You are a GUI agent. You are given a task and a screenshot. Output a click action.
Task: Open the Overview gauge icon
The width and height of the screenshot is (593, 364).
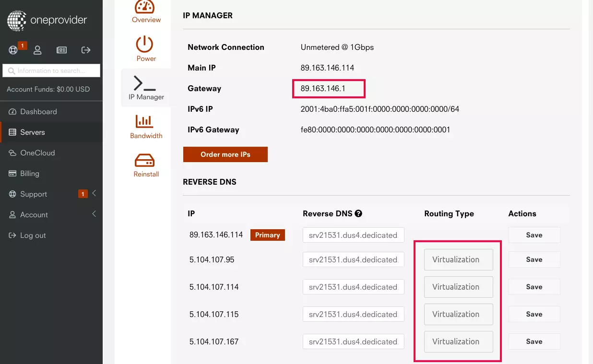146,10
